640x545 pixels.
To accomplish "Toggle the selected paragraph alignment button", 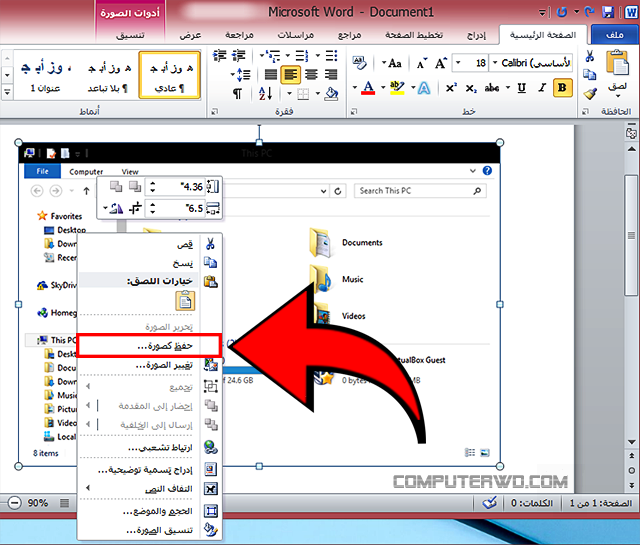I will click(291, 75).
